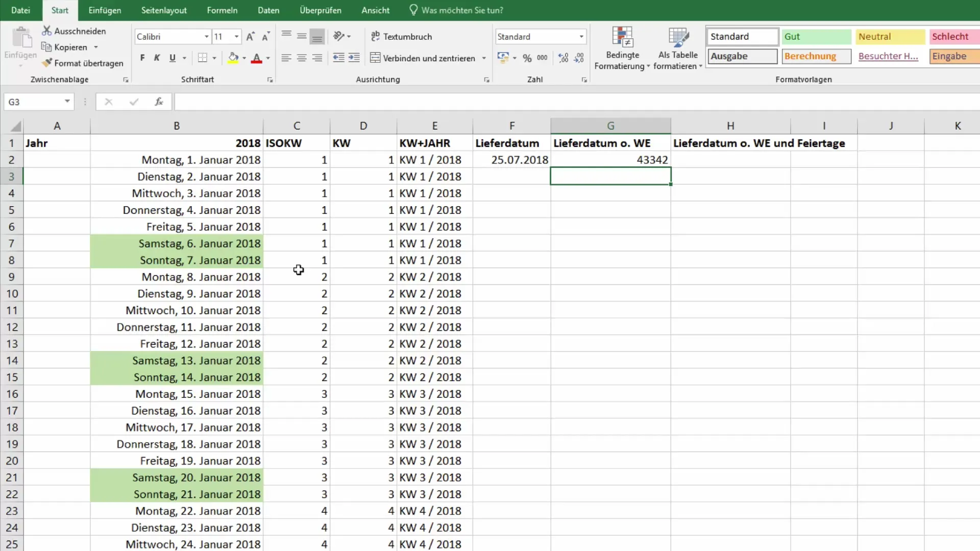Click the Einfügen clipboard icon
The width and height of the screenshot is (980, 551).
click(x=21, y=38)
